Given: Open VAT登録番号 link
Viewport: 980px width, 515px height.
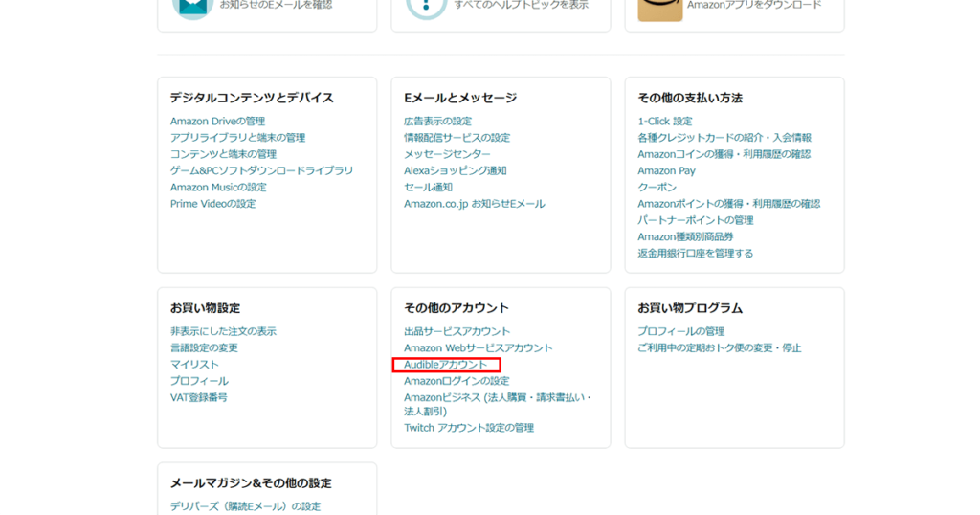Looking at the screenshot, I should [x=199, y=397].
